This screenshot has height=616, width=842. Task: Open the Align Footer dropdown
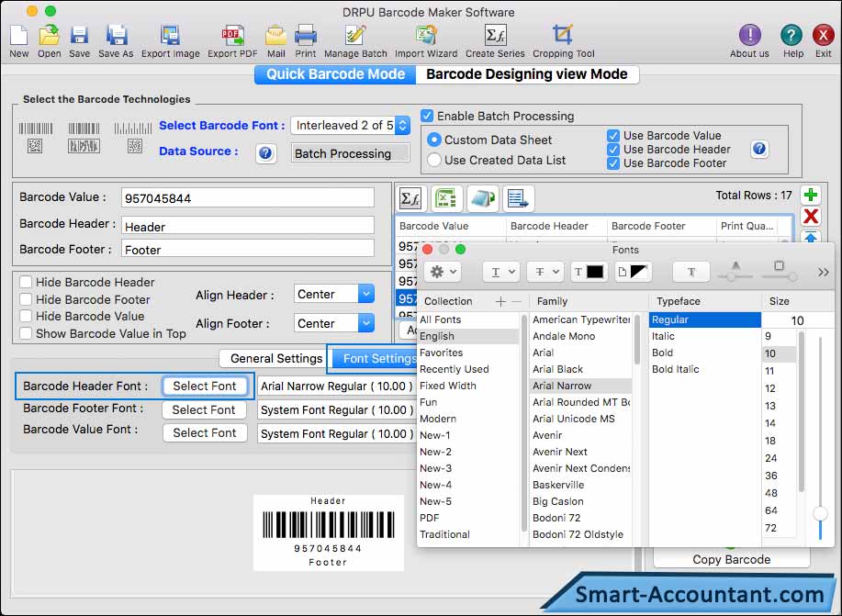click(334, 323)
